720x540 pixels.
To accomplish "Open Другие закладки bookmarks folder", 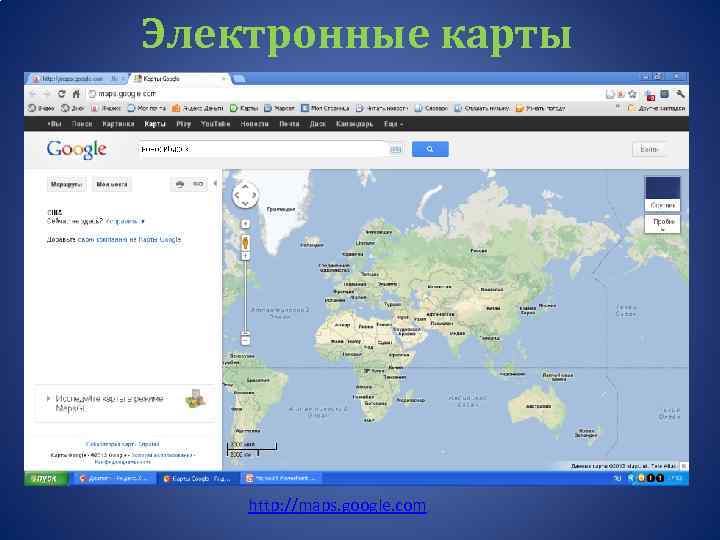I will (657, 108).
